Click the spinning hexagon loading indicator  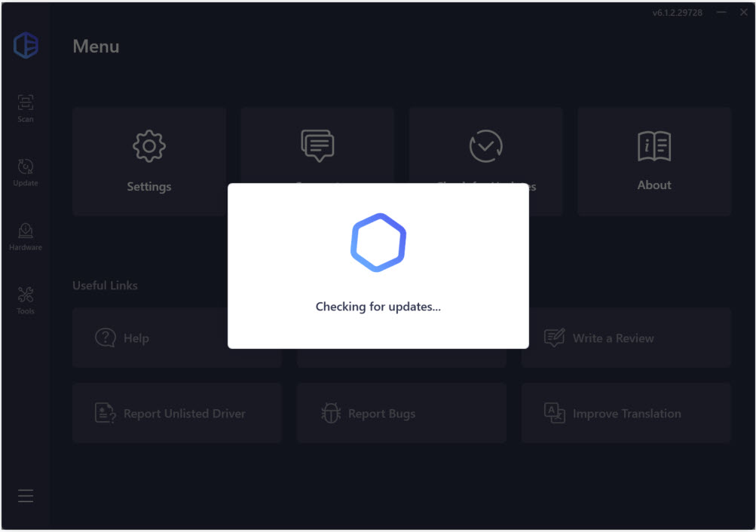[378, 243]
